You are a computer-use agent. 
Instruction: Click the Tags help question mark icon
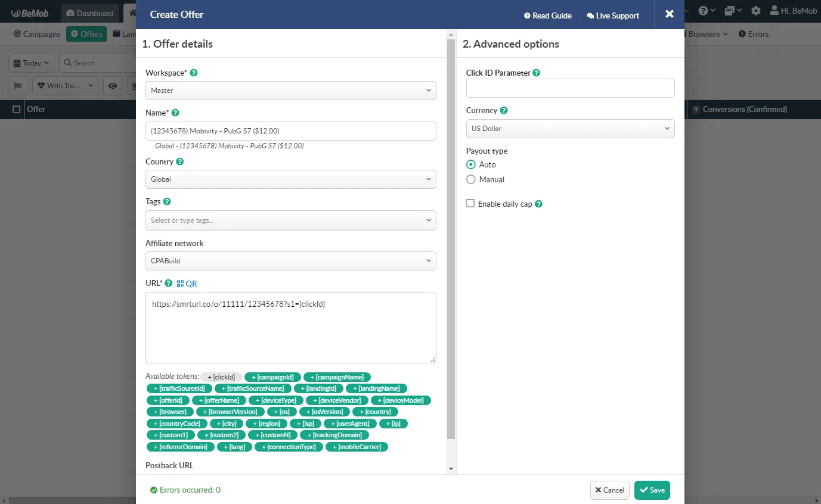[167, 201]
